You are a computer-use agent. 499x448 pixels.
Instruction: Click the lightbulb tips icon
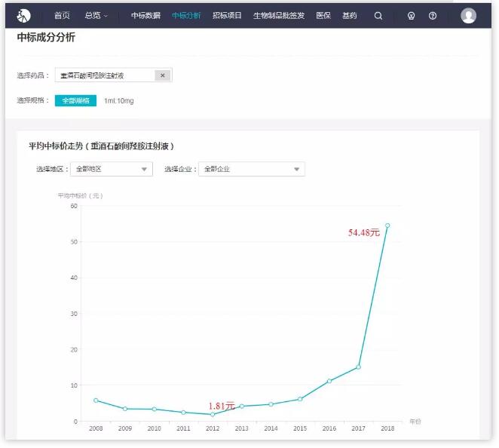pyautogui.click(x=411, y=15)
